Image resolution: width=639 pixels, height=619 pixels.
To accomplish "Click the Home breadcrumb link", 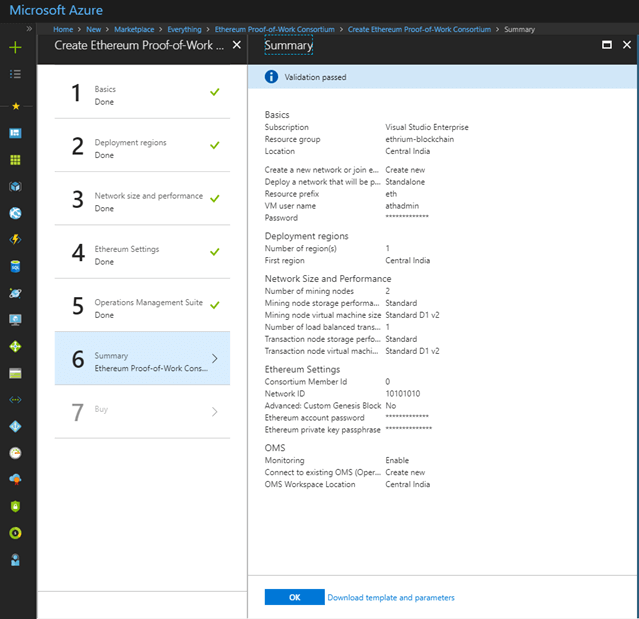I will point(63,30).
